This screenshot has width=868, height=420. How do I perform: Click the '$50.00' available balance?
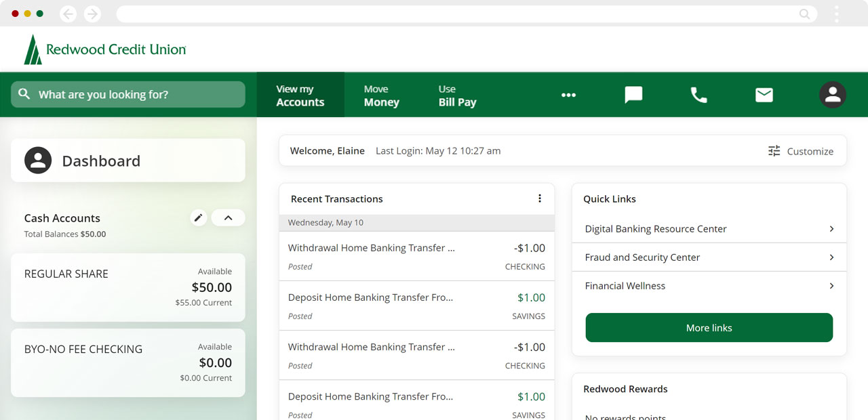click(212, 287)
